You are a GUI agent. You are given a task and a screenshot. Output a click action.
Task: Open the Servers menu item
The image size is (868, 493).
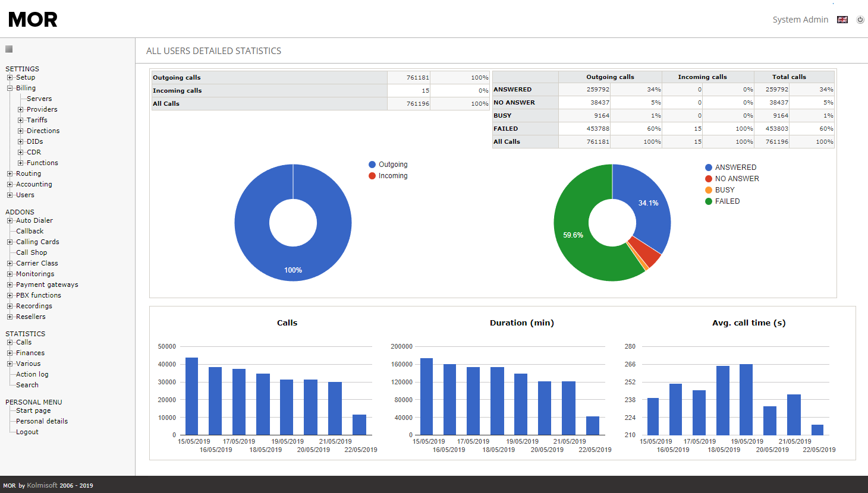[x=39, y=99]
